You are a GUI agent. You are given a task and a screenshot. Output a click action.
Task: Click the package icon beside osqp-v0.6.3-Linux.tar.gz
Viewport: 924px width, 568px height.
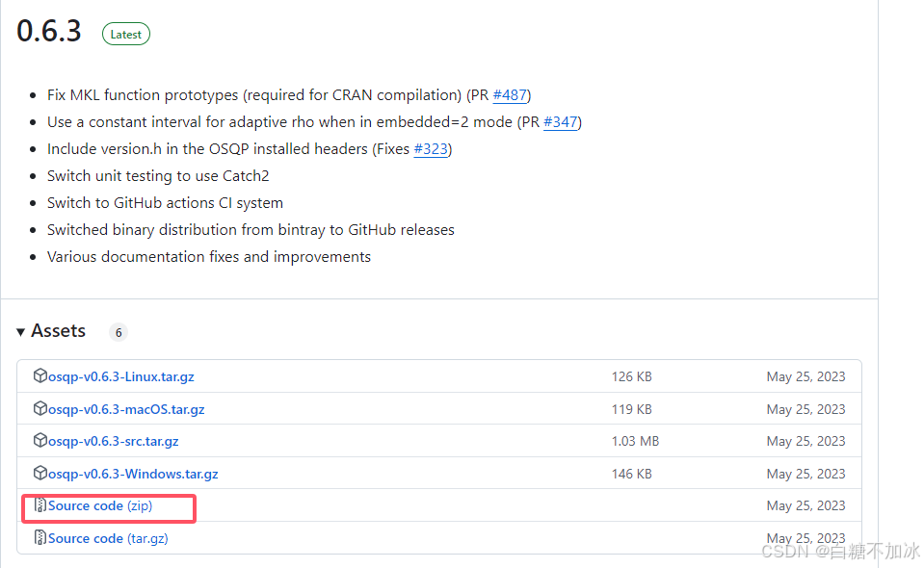click(x=40, y=375)
